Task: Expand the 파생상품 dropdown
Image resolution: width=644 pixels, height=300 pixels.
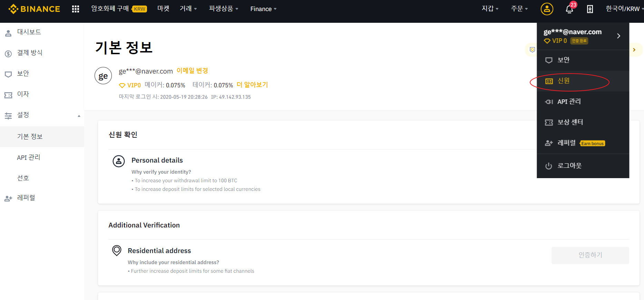Action: pyautogui.click(x=224, y=9)
